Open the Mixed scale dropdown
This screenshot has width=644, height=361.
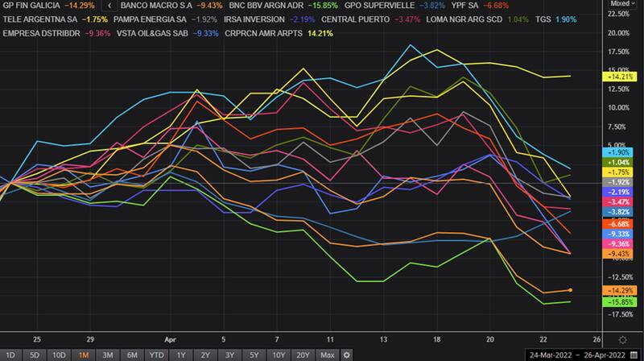pyautogui.click(x=622, y=5)
